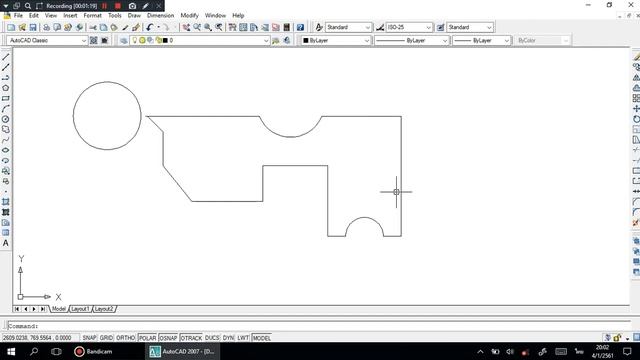Select the Ellipse tool

pyautogui.click(x=6, y=150)
